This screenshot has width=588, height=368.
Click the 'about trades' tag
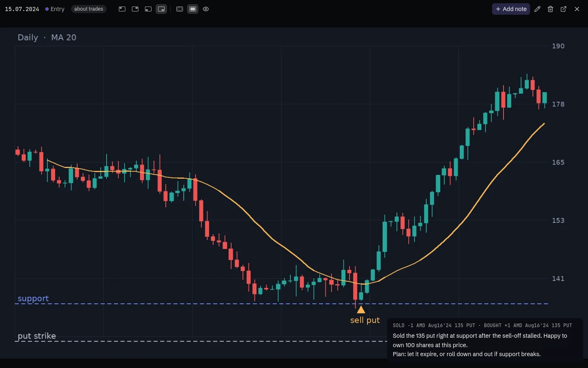[x=89, y=9]
